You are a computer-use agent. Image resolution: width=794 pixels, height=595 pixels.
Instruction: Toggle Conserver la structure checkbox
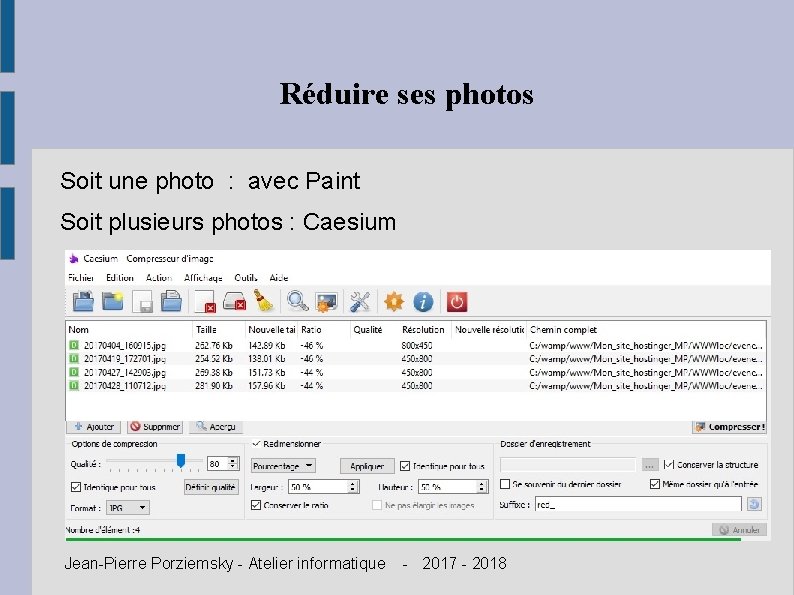669,464
